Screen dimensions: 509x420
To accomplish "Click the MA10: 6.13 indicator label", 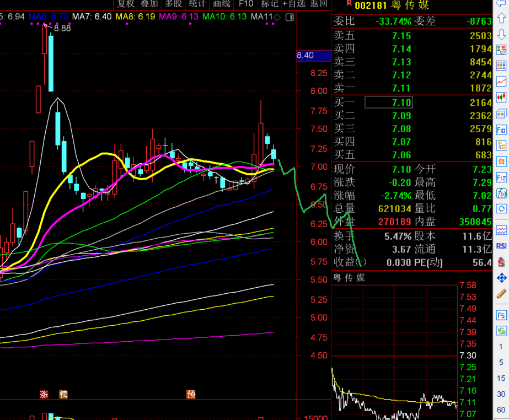I will click(x=224, y=17).
